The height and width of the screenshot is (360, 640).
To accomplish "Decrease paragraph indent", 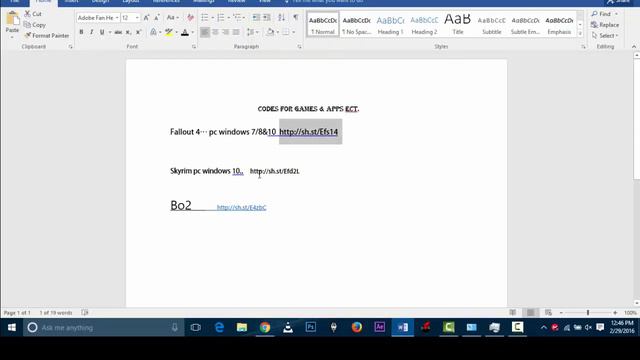I will 256,18.
